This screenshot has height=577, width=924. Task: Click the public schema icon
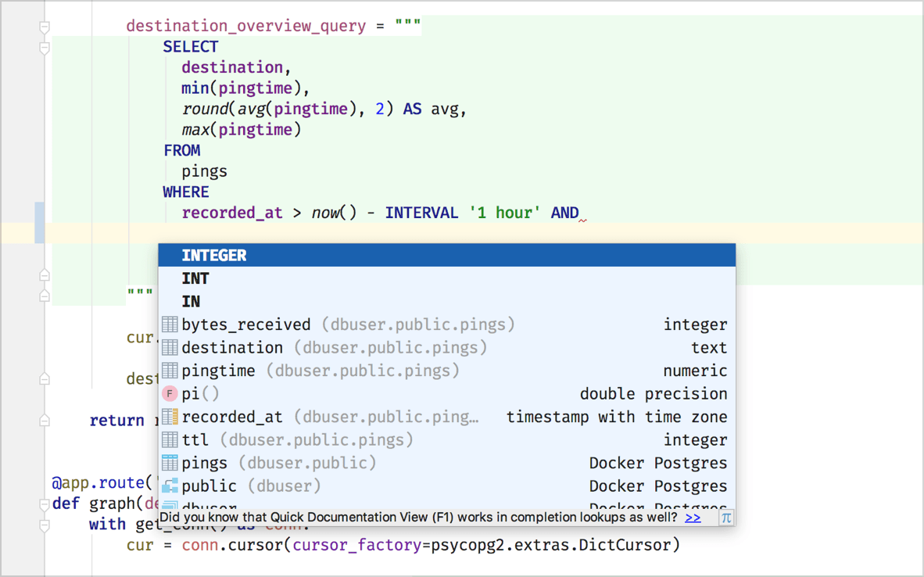(169, 486)
